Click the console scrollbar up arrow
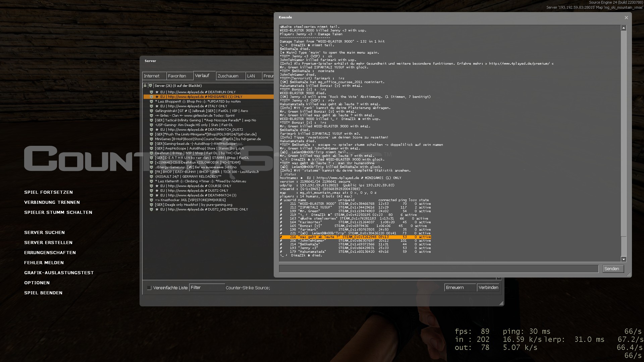Viewport: 644px width, 362px height. pyautogui.click(x=624, y=28)
